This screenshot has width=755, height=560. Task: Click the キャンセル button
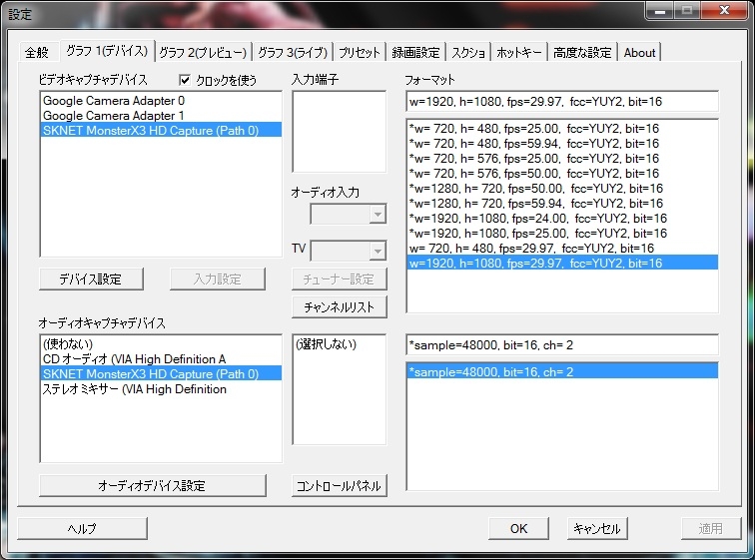(x=597, y=528)
